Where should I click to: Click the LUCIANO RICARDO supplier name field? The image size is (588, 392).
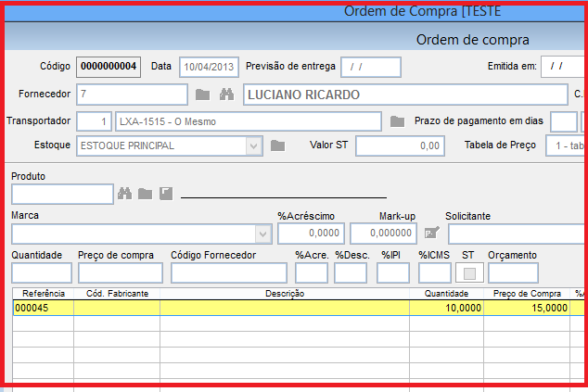405,95
